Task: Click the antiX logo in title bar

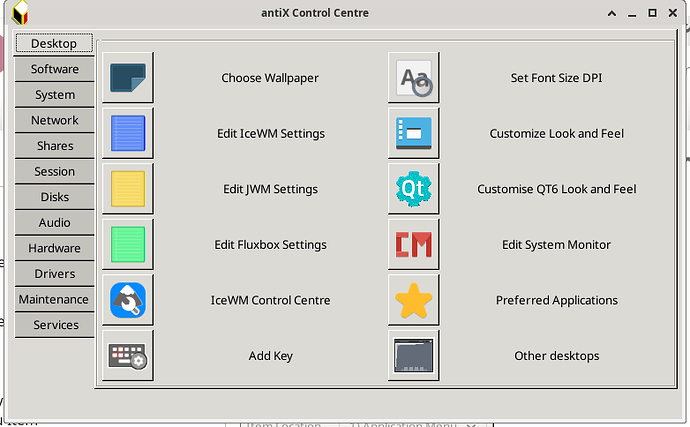Action: (x=20, y=12)
